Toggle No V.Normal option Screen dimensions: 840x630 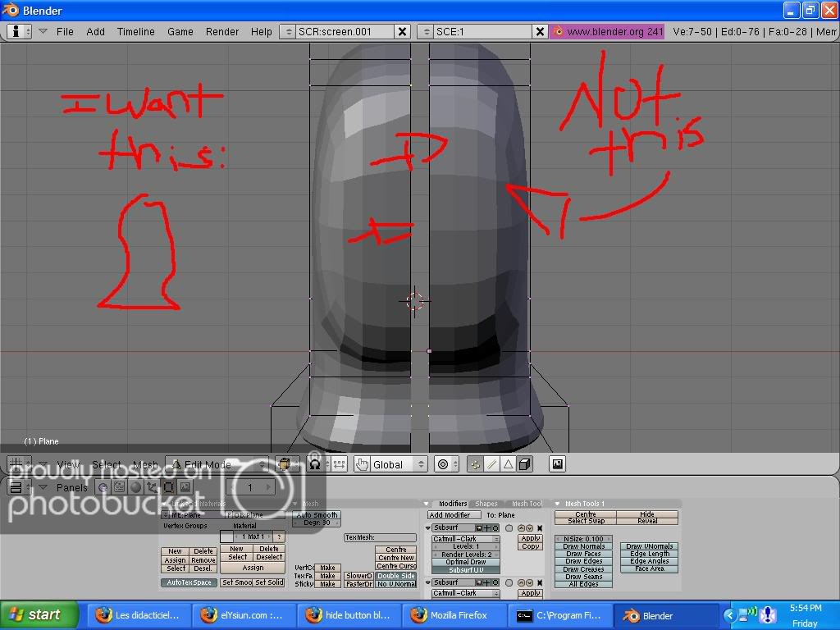click(396, 584)
